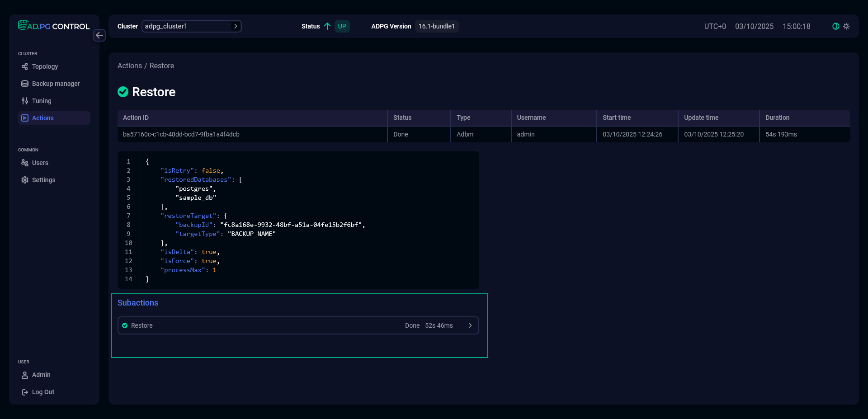Click the upward arrow icon next to Status
Image resolution: width=868 pixels, height=419 pixels.
tap(327, 26)
